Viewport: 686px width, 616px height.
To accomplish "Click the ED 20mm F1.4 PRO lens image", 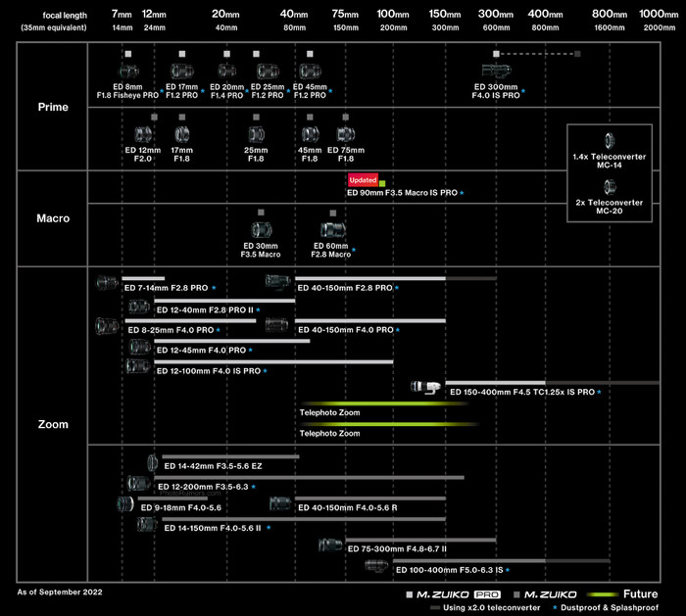I will (x=226, y=71).
